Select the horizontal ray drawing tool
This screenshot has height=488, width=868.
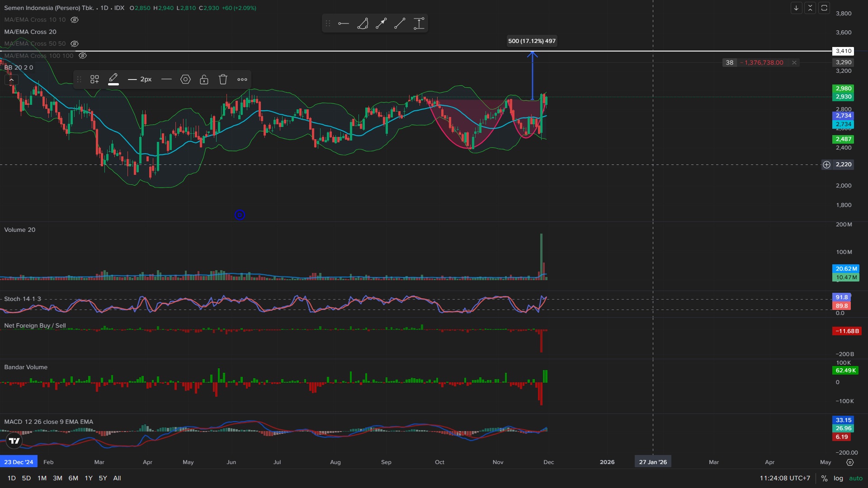pos(344,23)
